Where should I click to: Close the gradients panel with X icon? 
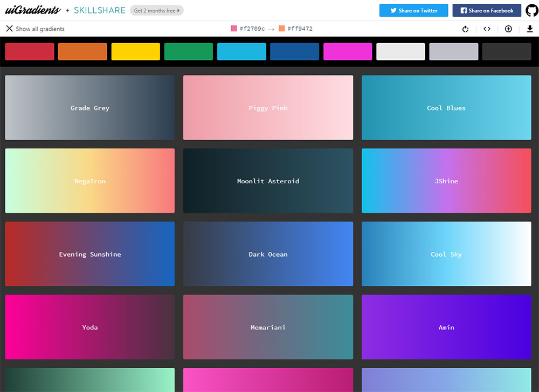pyautogui.click(x=9, y=29)
